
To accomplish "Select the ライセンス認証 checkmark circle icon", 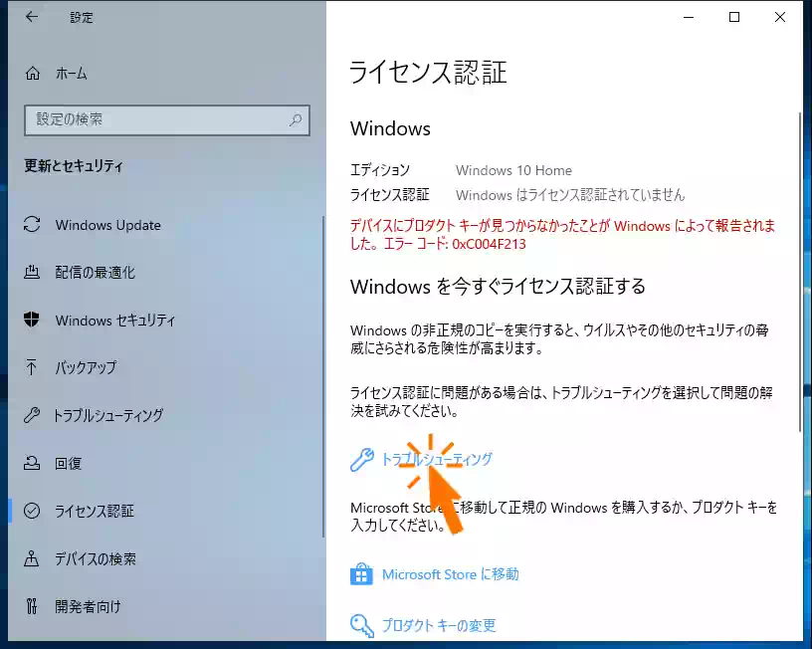I will pos(32,511).
